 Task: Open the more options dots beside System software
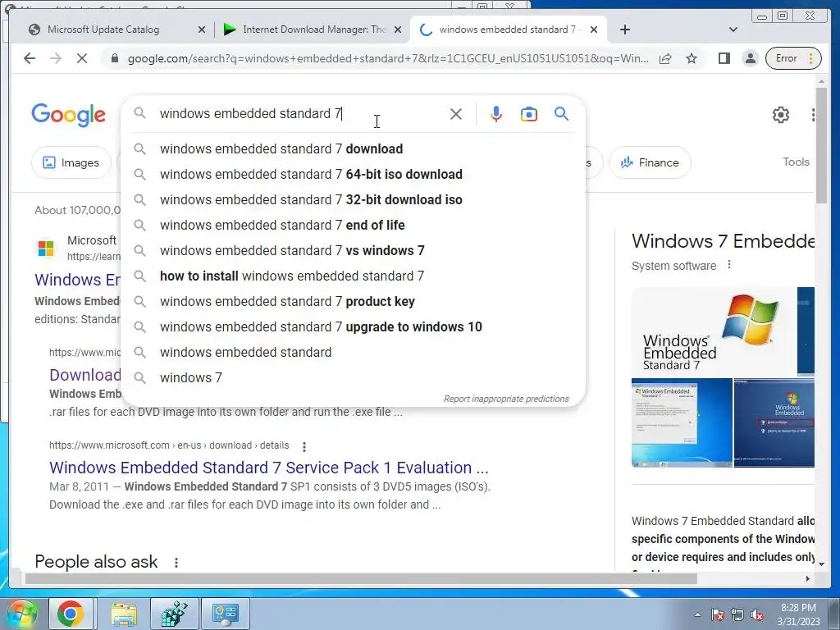729,265
